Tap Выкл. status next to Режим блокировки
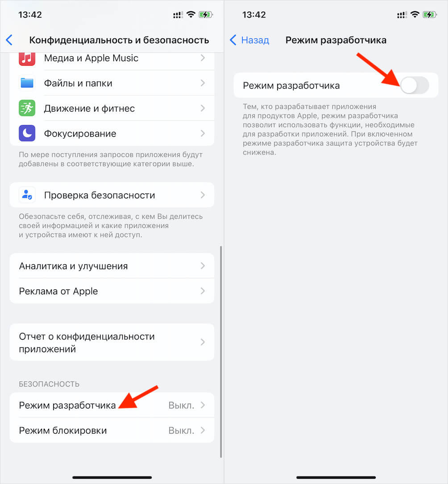448x484 pixels. [x=182, y=430]
